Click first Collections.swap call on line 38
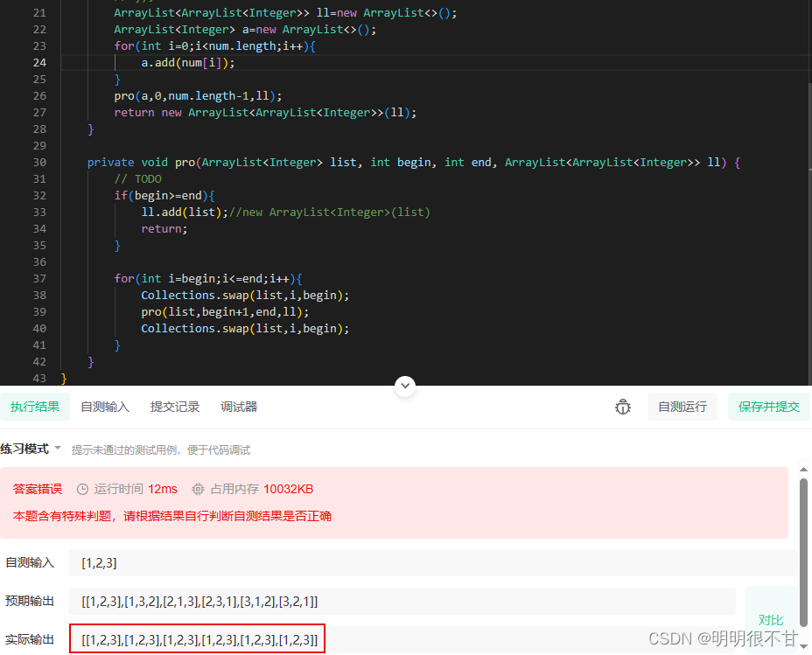 [245, 295]
